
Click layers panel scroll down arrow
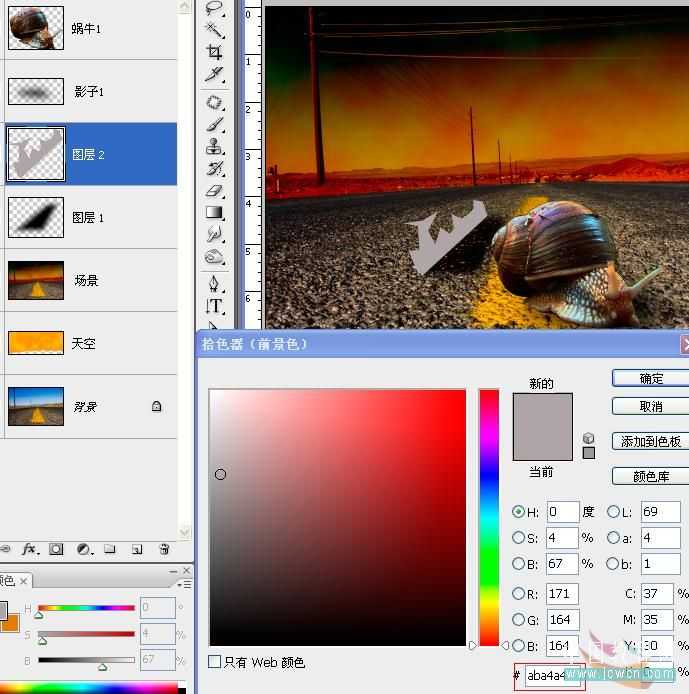point(185,532)
